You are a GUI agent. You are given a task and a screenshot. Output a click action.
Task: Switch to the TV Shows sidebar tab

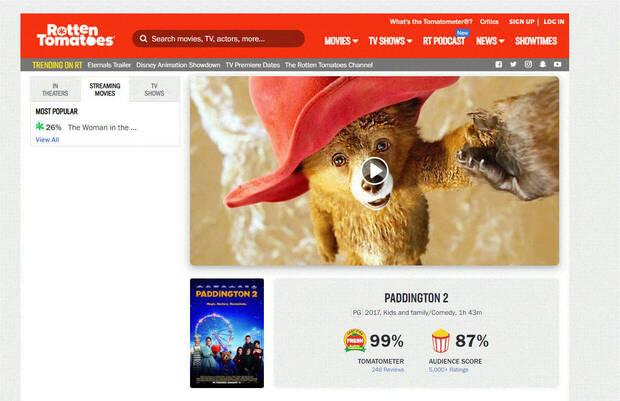pos(154,89)
